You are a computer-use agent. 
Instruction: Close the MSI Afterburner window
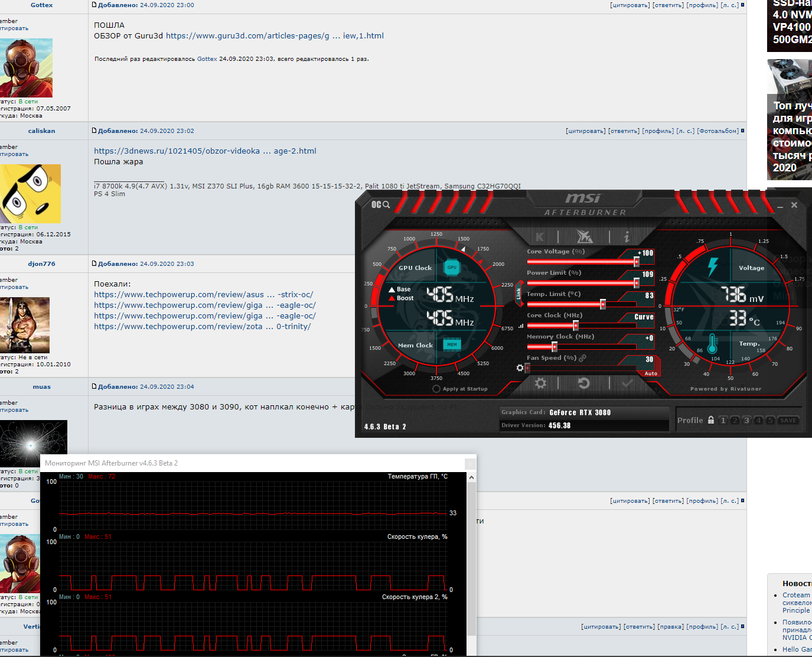point(794,205)
